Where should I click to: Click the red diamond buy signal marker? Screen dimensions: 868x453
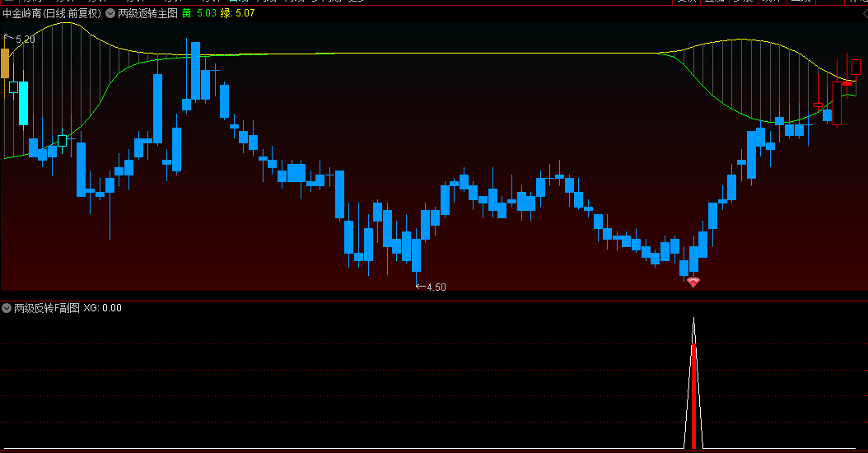[x=693, y=282]
